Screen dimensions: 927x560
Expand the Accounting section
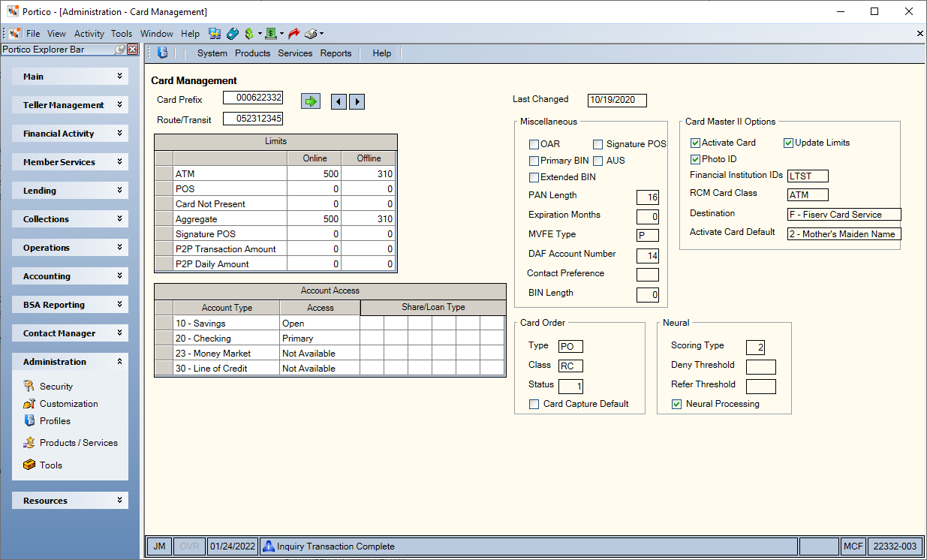[70, 276]
